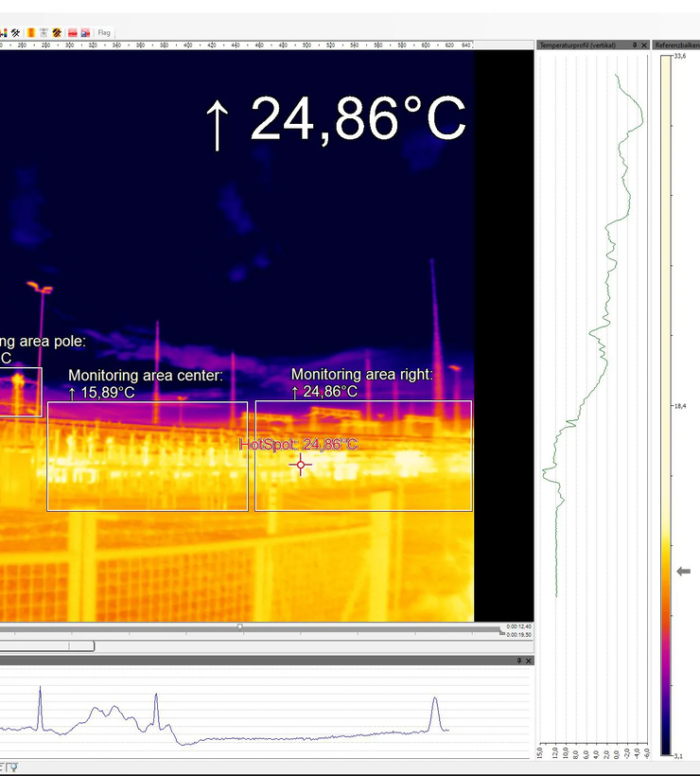Click the playback position slider handle
The width and height of the screenshot is (700, 776).
pos(240,626)
